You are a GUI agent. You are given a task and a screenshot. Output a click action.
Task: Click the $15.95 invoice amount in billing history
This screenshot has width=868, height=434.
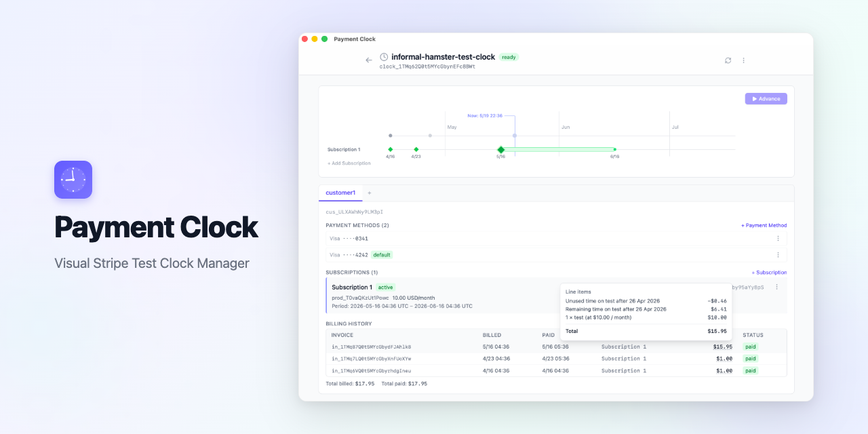click(x=723, y=347)
